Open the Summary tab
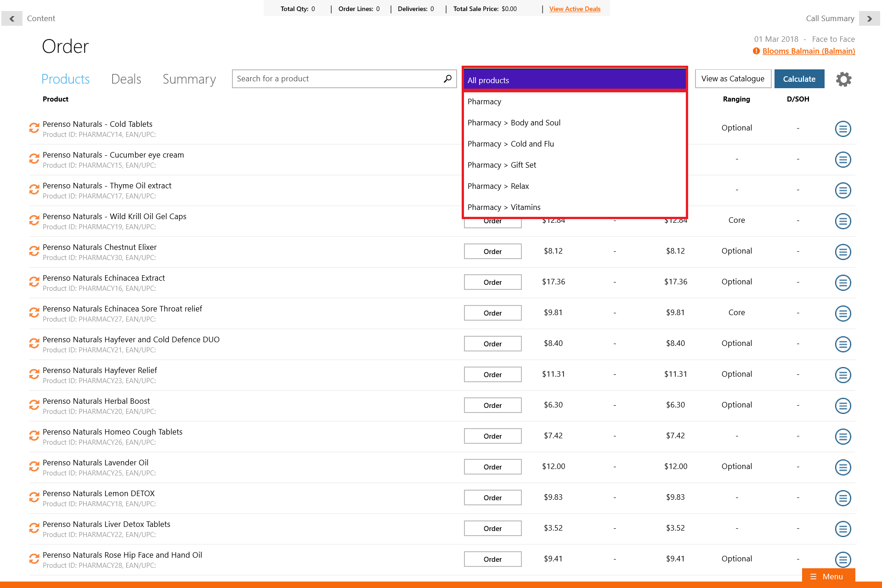This screenshot has width=882, height=588. click(189, 79)
